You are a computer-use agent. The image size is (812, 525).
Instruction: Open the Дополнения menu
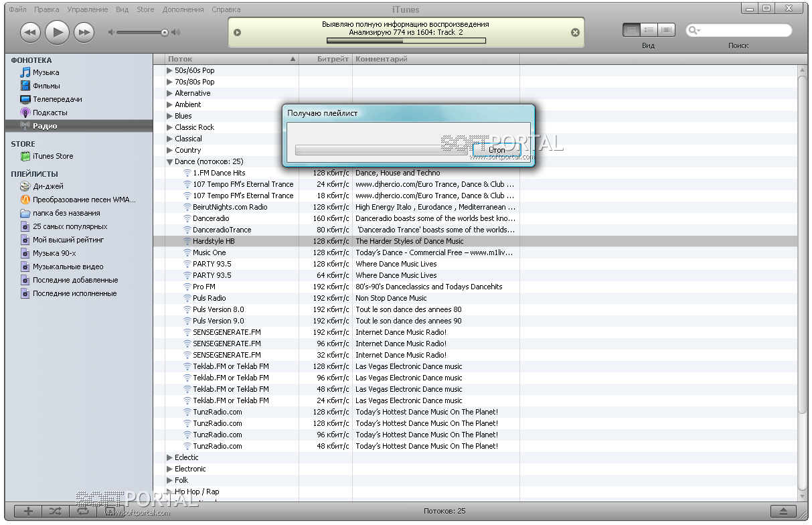click(183, 9)
